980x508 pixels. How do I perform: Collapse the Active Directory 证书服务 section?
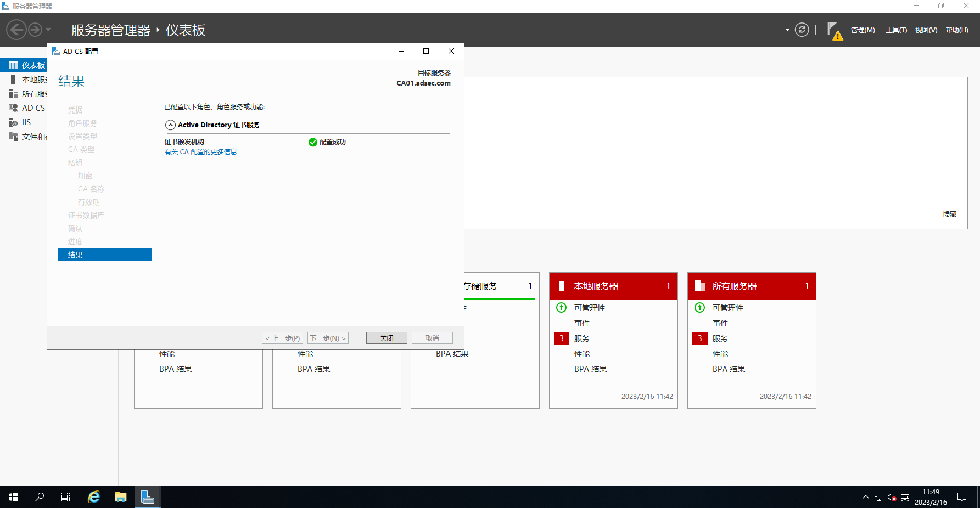tap(171, 125)
